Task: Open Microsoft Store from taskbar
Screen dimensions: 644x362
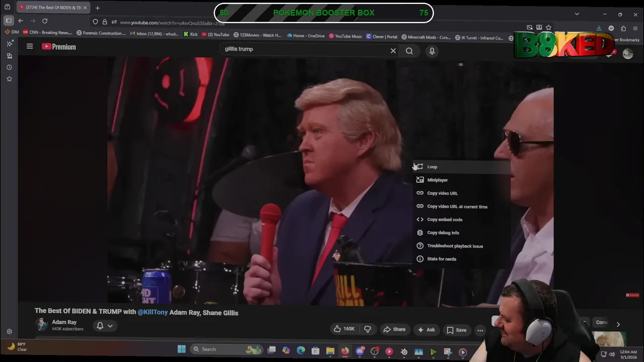Action: (315, 351)
